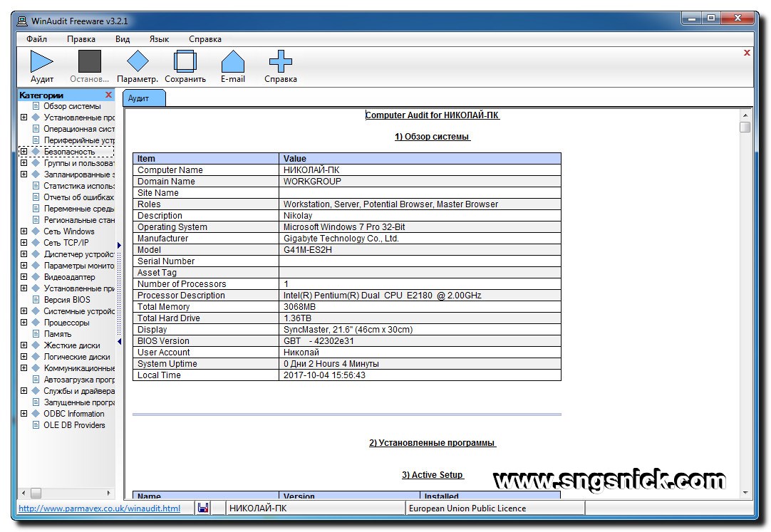The width and height of the screenshot is (771, 532).
Task: Open the Язык menu
Action: point(160,38)
